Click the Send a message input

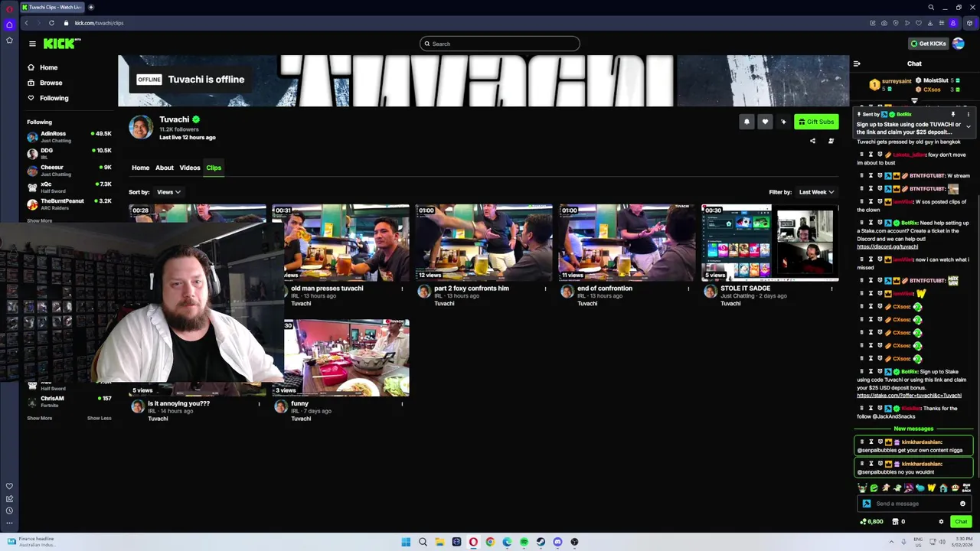coord(914,504)
